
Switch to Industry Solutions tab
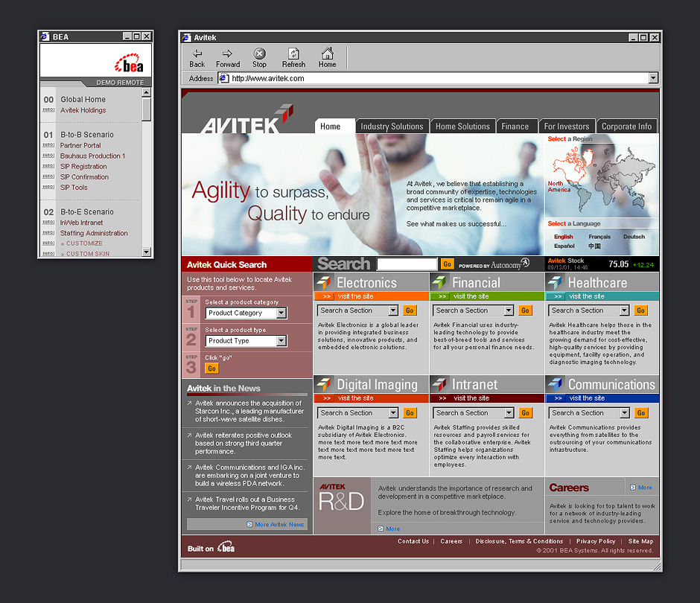pyautogui.click(x=392, y=127)
